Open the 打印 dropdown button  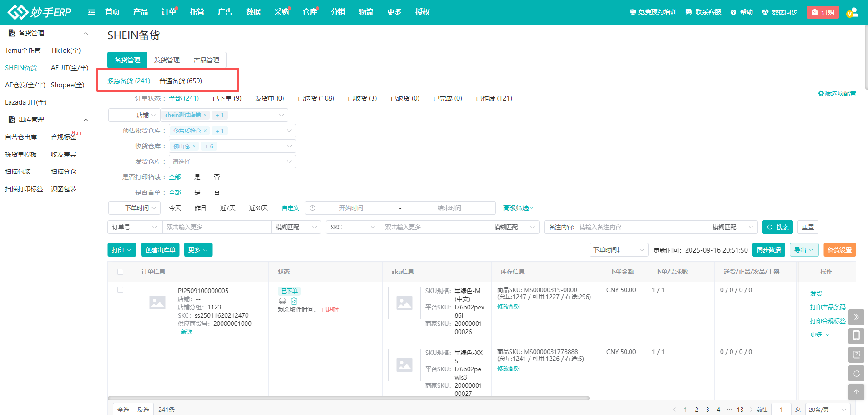click(122, 250)
